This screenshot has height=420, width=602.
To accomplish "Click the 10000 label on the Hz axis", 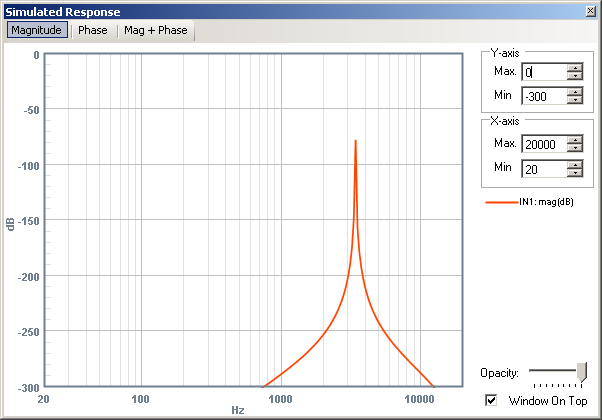I will point(420,399).
